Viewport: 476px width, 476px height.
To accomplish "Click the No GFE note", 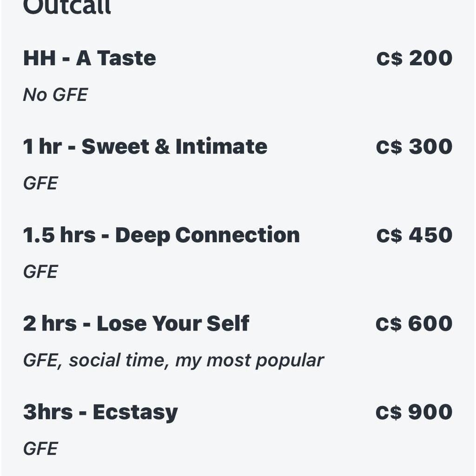I will (55, 95).
